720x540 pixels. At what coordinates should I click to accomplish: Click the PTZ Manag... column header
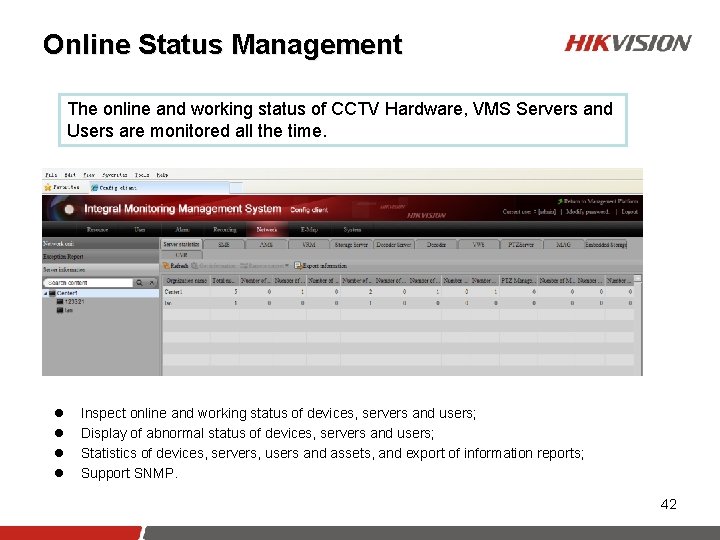518,281
